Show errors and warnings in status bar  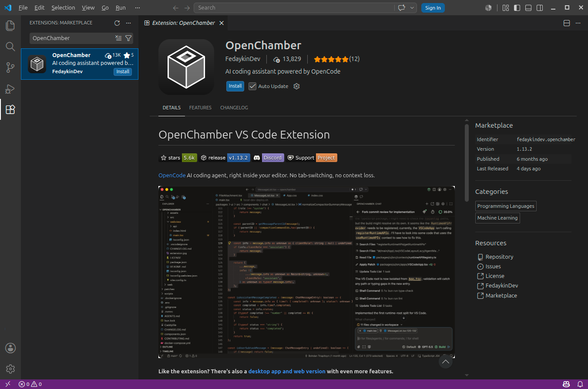30,384
